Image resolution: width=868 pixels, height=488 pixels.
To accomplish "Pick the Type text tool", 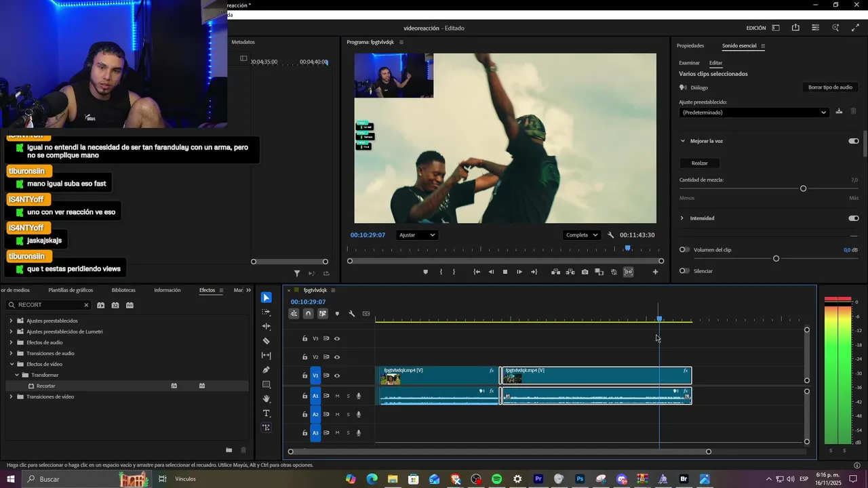I will 266,413.
